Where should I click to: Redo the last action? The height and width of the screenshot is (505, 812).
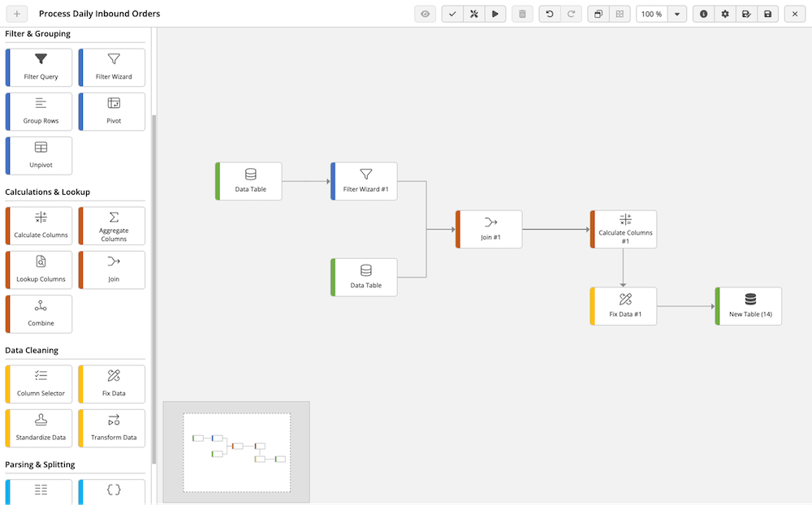[571, 14]
